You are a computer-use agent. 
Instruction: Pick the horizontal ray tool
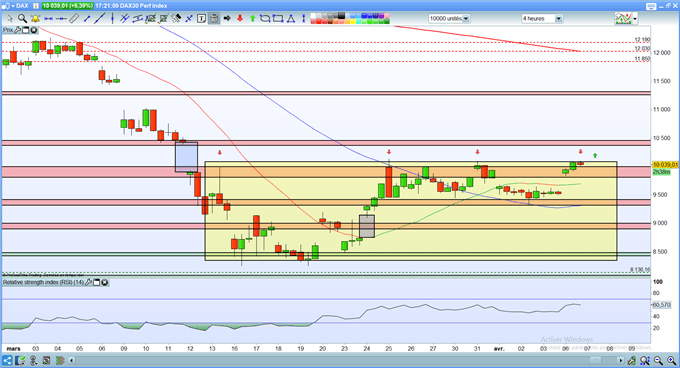pyautogui.click(x=61, y=18)
